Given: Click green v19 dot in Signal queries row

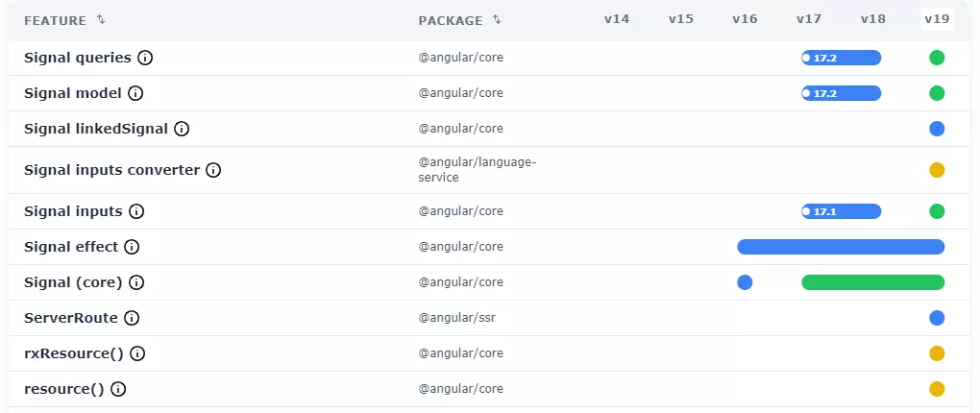Looking at the screenshot, I should (x=936, y=58).
